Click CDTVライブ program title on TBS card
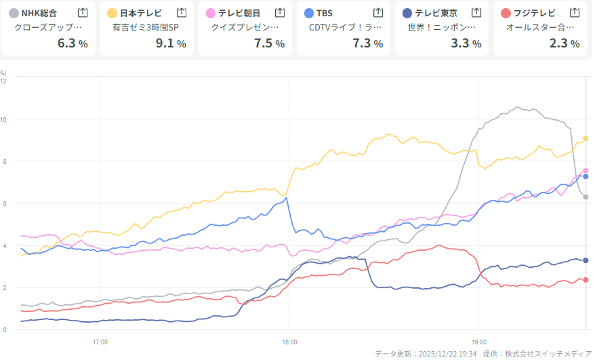 tap(345, 28)
